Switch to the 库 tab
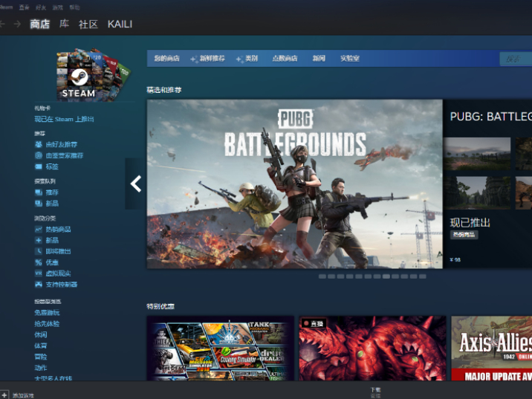The width and height of the screenshot is (532, 399). pos(64,24)
